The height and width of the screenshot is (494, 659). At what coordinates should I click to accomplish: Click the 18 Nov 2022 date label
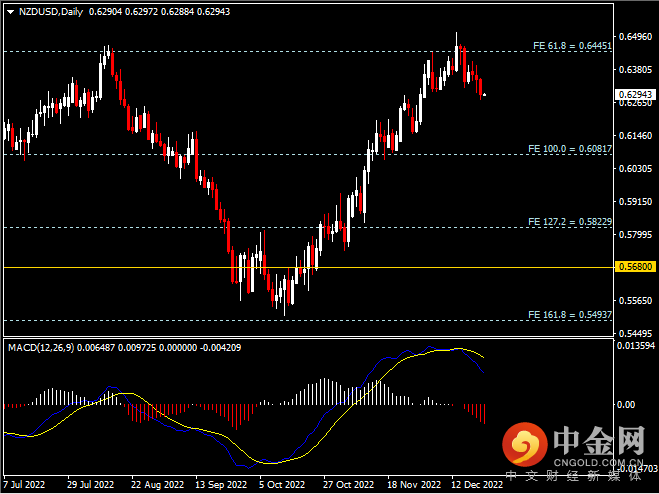[x=412, y=485]
